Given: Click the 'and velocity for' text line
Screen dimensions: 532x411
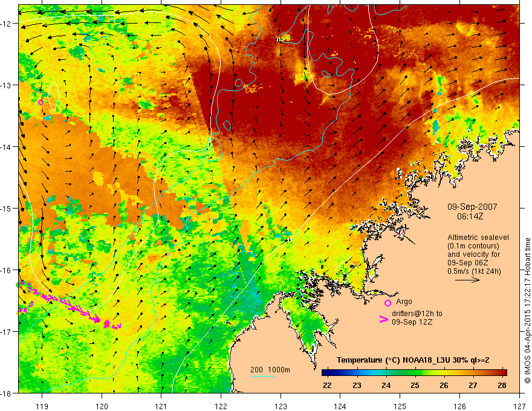Looking at the screenshot, I should 473,254.
